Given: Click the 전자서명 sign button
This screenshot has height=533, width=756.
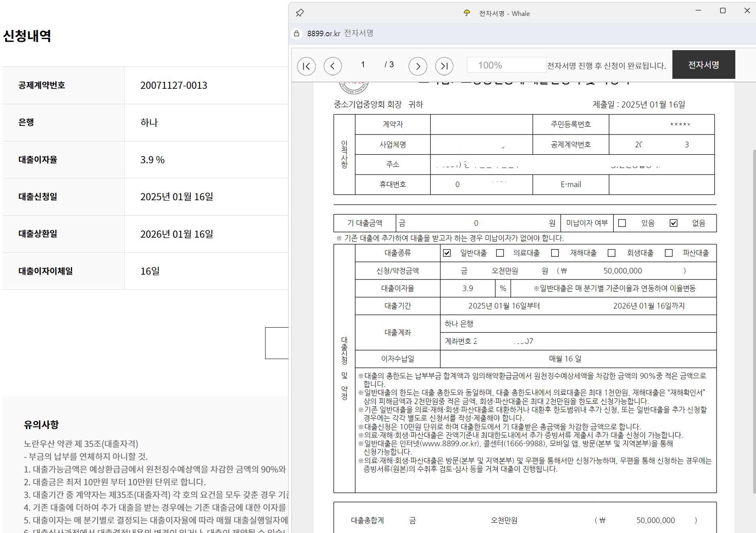Looking at the screenshot, I should point(703,64).
